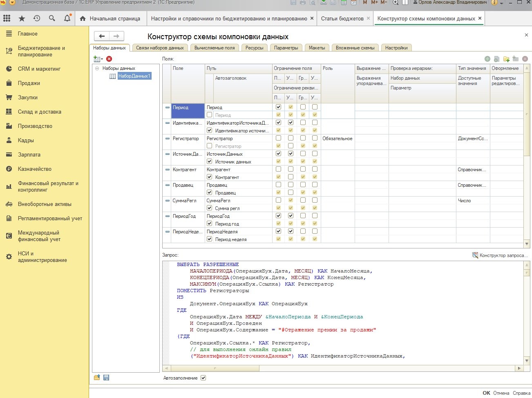Uncheck Период год autoheader checkbox
Image resolution: width=532 pixels, height=398 pixels.
210,224
